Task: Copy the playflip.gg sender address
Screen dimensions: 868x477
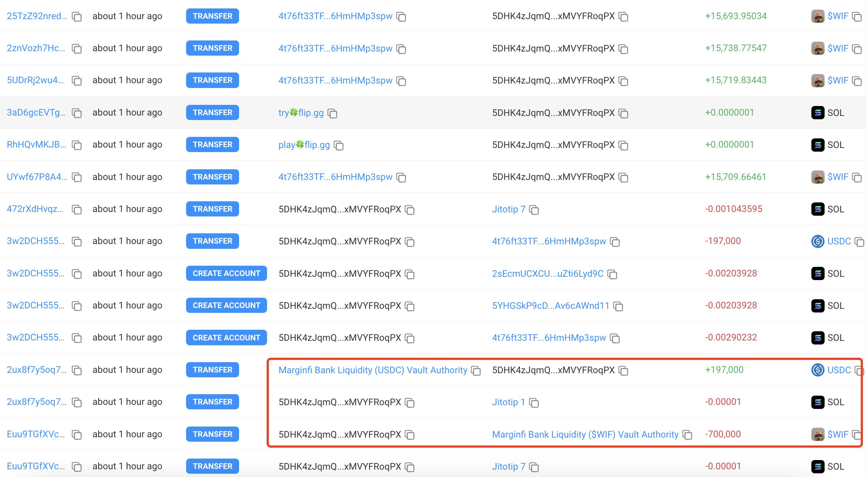Action: tap(339, 145)
